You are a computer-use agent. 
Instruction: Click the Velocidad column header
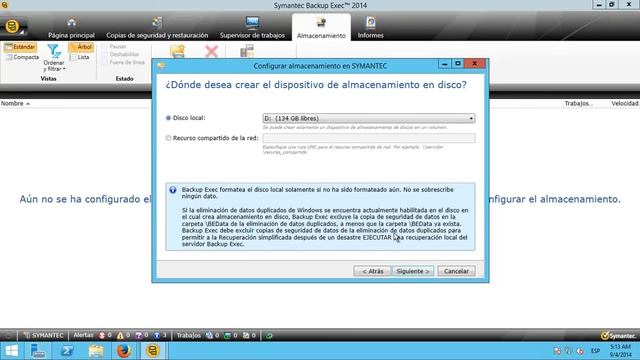pyautogui.click(x=625, y=104)
